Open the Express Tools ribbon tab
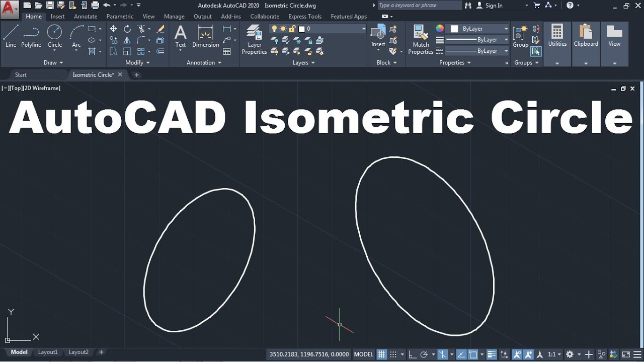Viewport: 644px width, 362px height. click(x=305, y=17)
